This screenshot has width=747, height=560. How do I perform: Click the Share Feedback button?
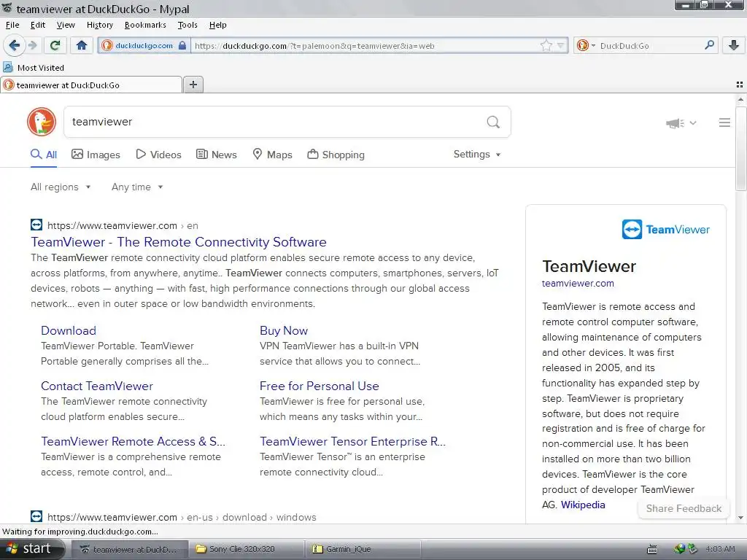684,508
